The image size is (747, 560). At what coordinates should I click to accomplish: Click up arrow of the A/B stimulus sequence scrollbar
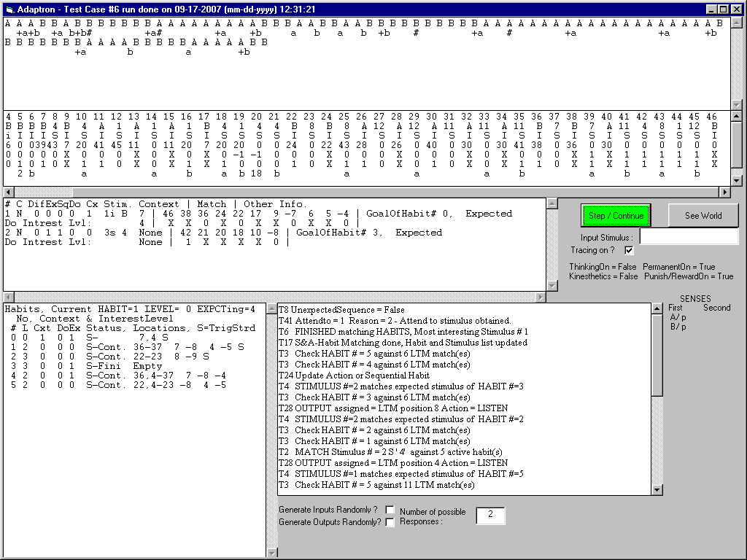(x=737, y=23)
